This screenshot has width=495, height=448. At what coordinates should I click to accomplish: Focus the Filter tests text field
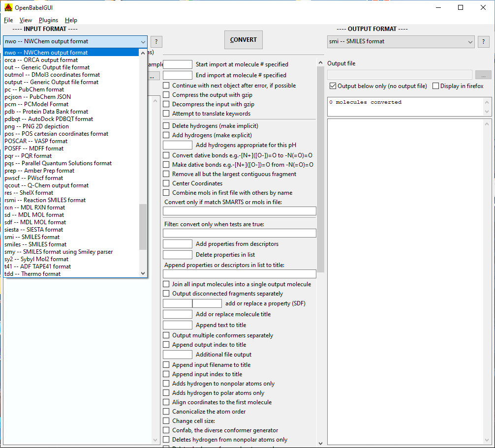240,233
